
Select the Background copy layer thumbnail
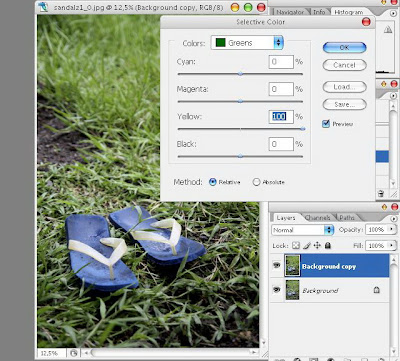292,265
